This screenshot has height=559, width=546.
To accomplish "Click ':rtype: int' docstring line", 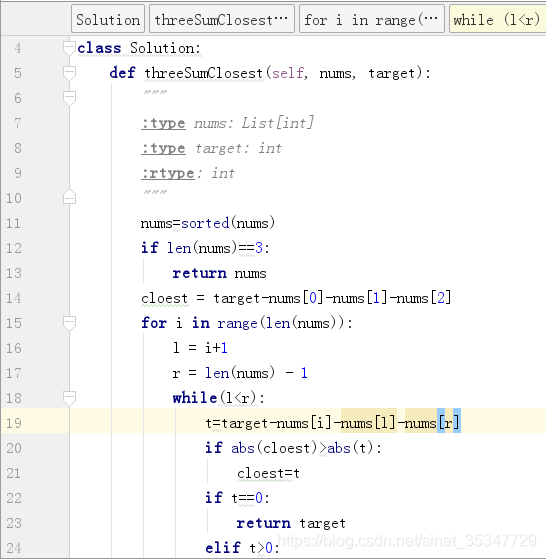I will (188, 173).
